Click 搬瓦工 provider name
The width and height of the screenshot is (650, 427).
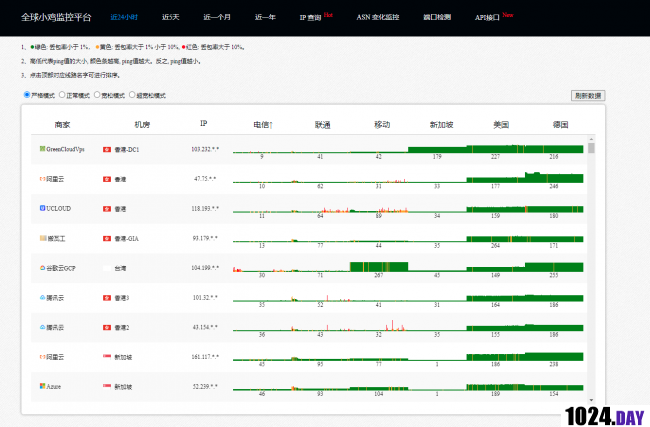point(56,238)
